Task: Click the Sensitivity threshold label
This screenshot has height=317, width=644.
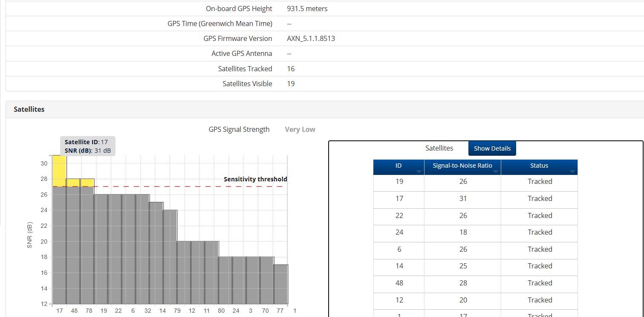Action: click(255, 179)
